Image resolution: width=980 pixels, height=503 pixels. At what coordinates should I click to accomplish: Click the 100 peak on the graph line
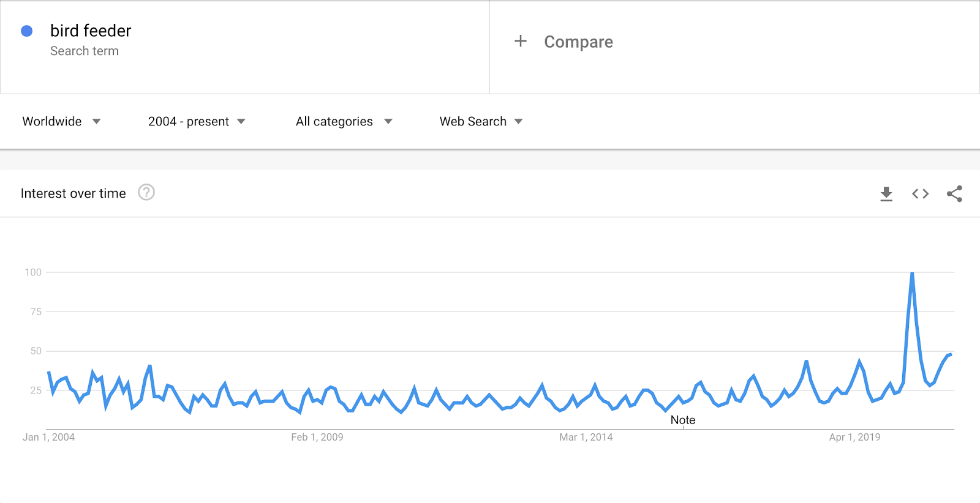point(912,273)
